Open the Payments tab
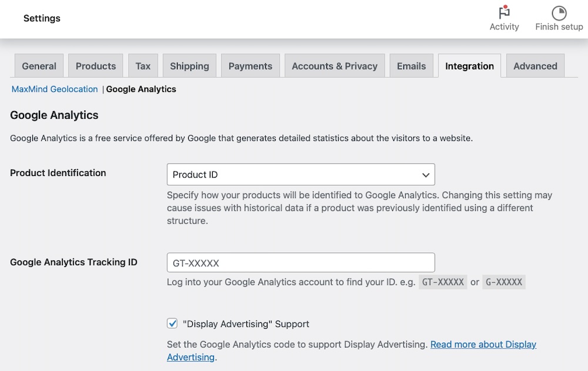 [x=250, y=66]
